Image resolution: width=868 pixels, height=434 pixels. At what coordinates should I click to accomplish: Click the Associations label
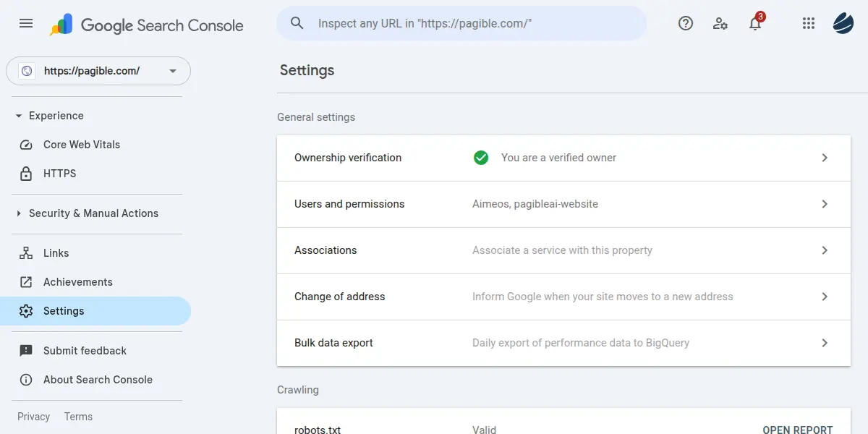[x=325, y=250]
